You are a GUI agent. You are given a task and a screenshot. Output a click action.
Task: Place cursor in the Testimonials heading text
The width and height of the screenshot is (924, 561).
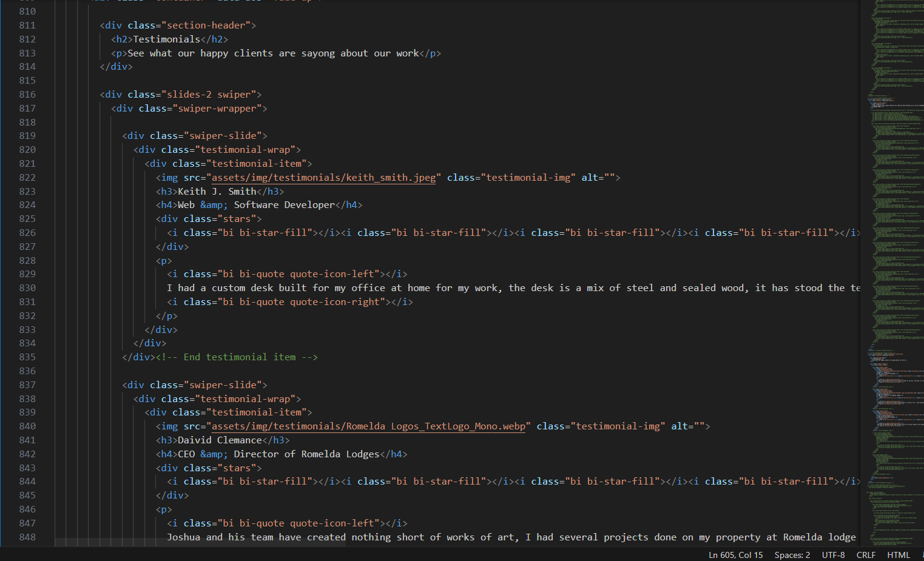point(166,39)
